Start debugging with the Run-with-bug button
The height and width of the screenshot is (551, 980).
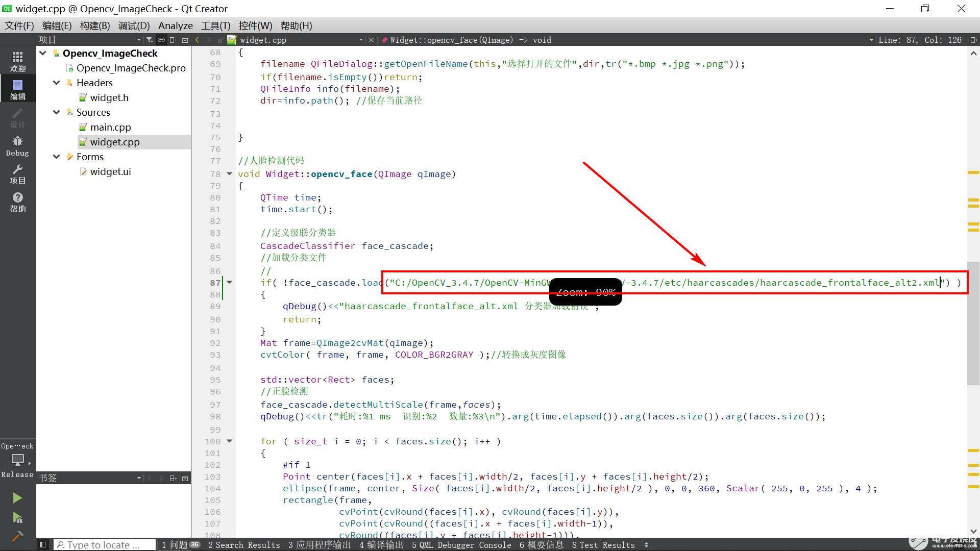(17, 518)
